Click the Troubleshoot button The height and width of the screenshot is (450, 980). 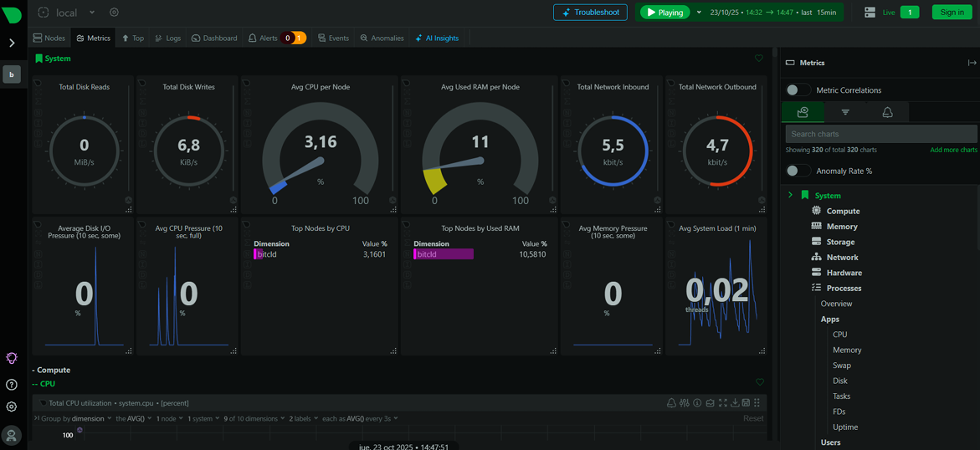[x=590, y=13]
